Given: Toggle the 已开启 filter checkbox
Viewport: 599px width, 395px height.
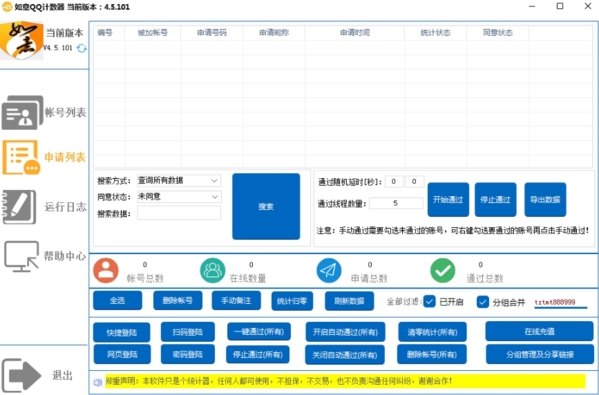Looking at the screenshot, I should 430,301.
